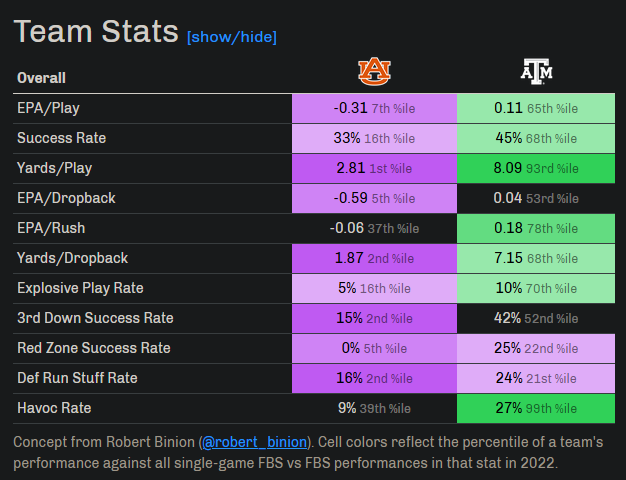This screenshot has height=480, width=626.
Task: Select the Overall column header
Action: coord(41,77)
